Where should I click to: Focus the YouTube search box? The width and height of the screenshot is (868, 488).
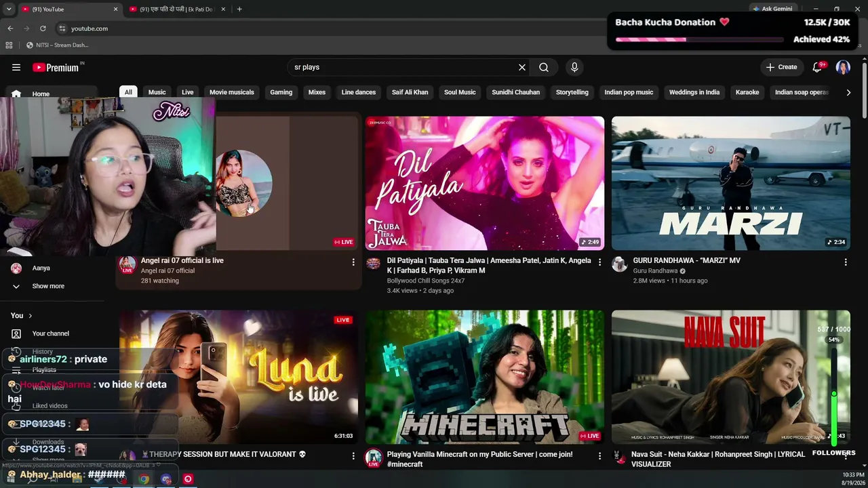click(403, 67)
